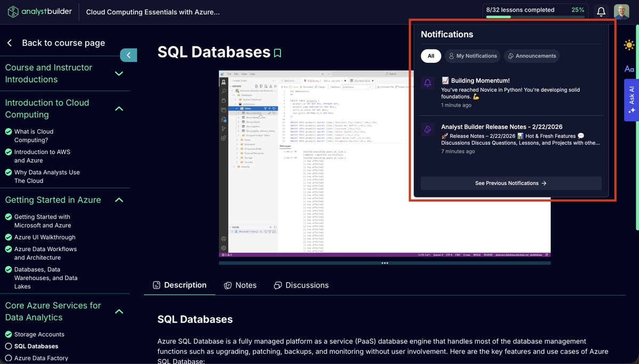639x364 pixels.
Task: Toggle Storage Accounts completion check
Action: 9,334
